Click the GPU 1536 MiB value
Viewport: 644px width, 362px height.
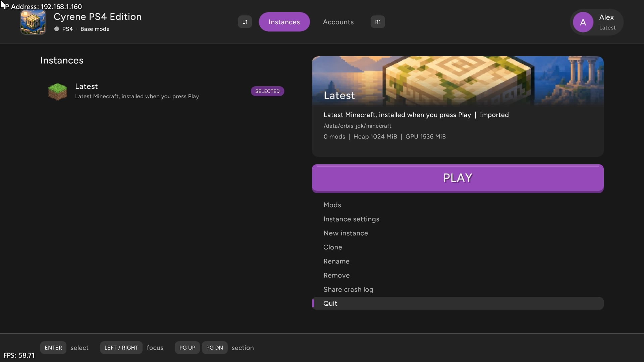coord(426,136)
